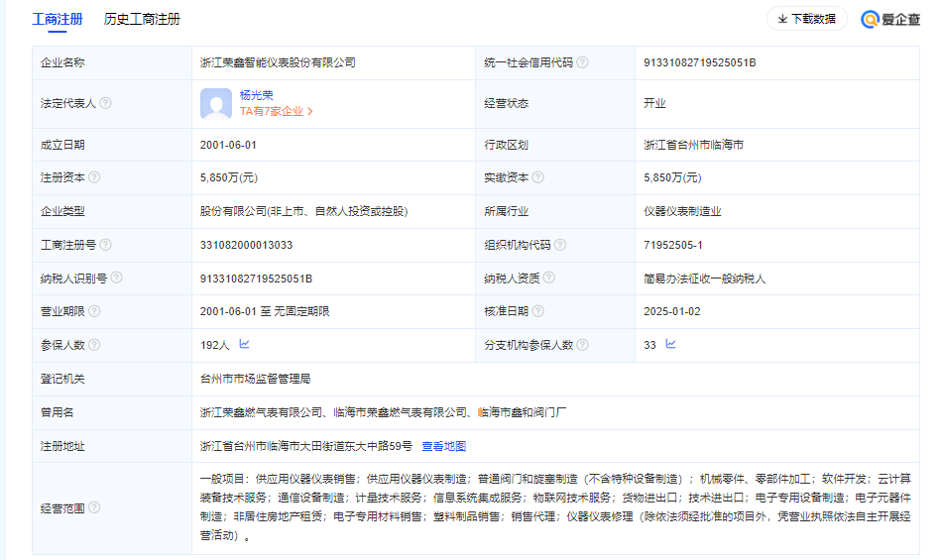Select 简易办法征收一般纳税人 taxpayer qualification
Viewport: 943px width, 560px height.
click(704, 279)
